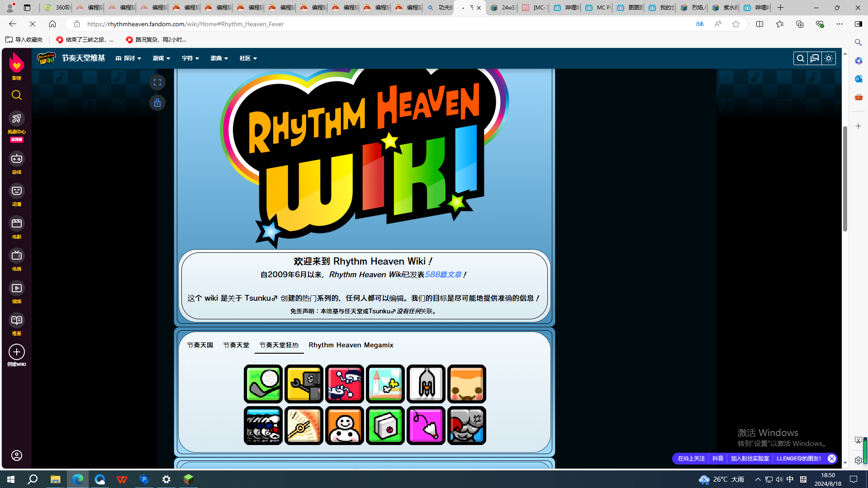Show hidden system tray icons

(758, 479)
